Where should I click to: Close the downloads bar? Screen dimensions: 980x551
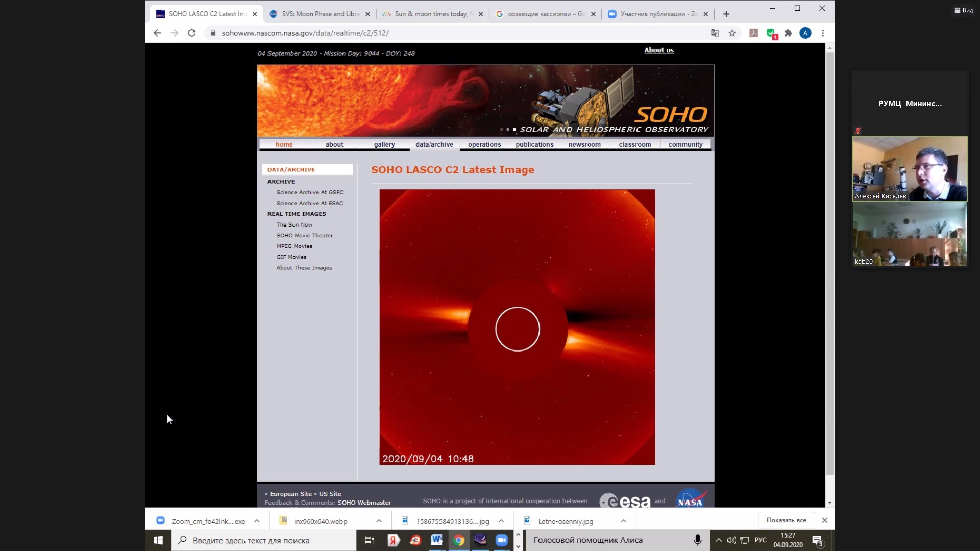[825, 520]
